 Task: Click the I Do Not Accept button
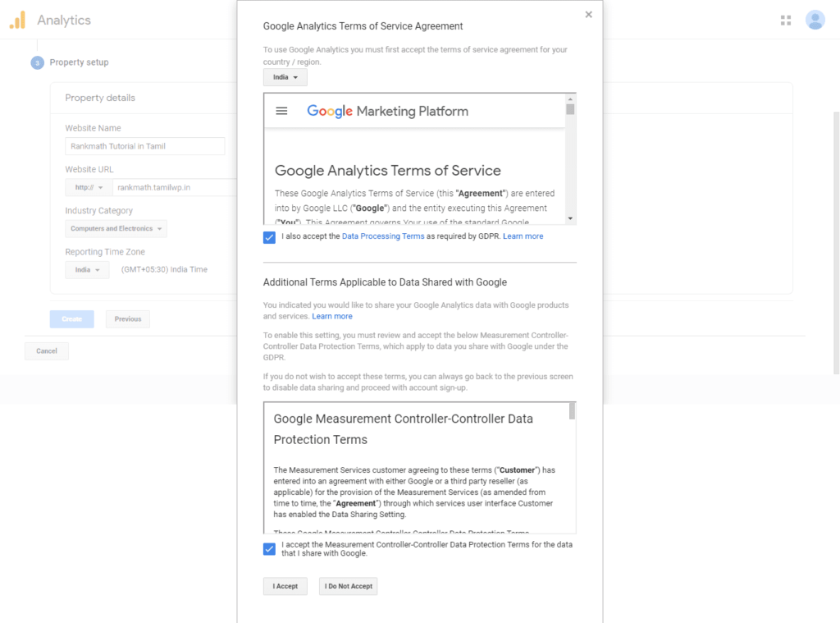coord(348,586)
